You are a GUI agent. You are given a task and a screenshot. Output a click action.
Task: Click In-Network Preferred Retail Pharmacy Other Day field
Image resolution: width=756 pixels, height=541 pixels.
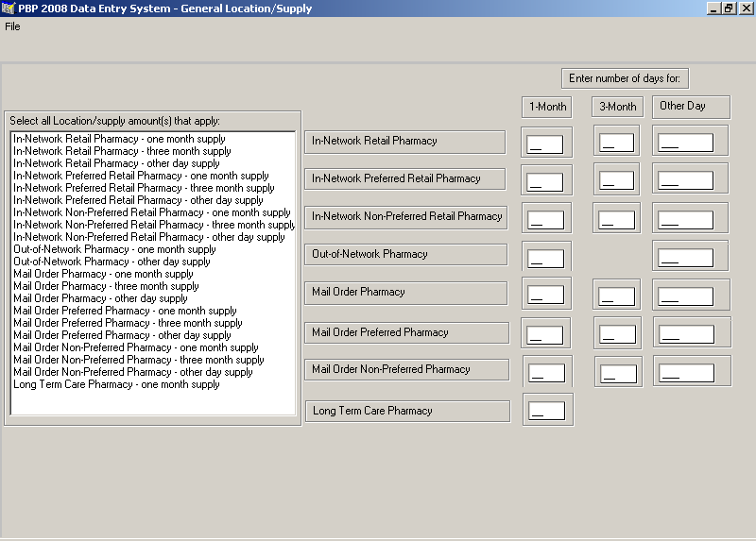(x=686, y=180)
